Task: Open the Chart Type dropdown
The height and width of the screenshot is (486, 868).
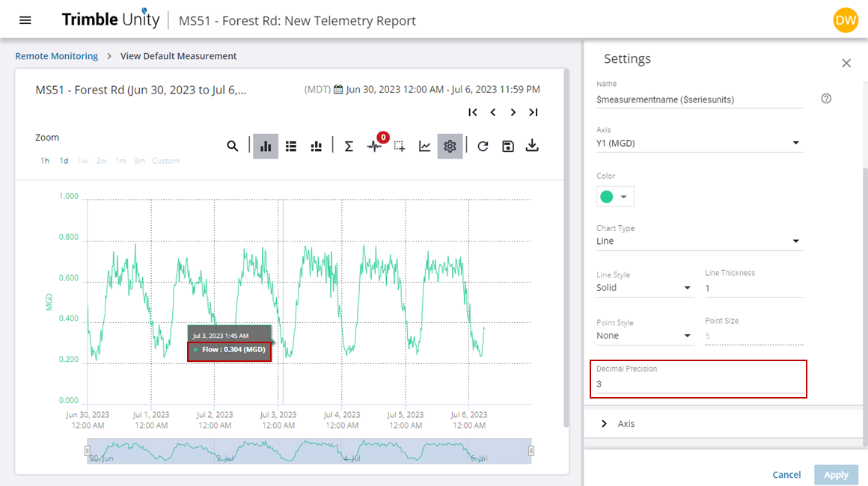Action: coord(699,241)
